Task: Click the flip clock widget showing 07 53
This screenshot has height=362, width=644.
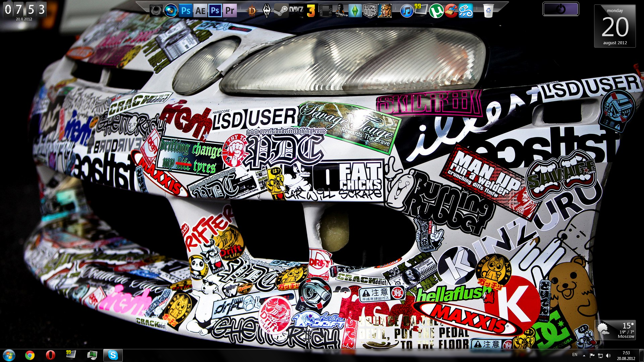Action: 24,12
